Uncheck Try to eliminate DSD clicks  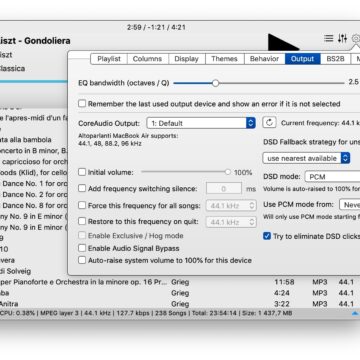pyautogui.click(x=267, y=236)
